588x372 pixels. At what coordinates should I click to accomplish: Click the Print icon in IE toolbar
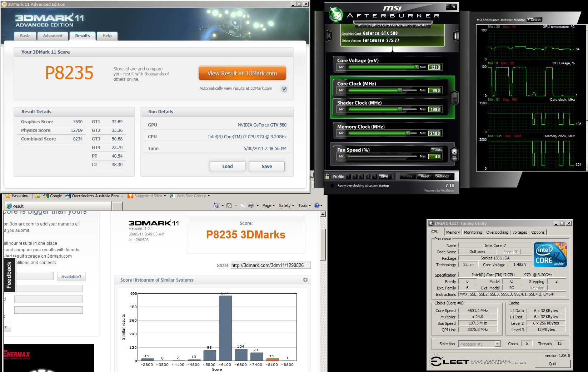[251, 205]
